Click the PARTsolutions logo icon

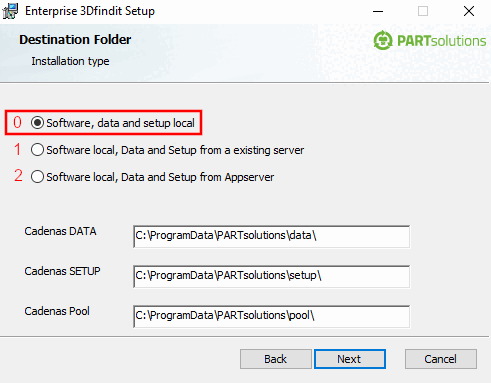(x=383, y=40)
